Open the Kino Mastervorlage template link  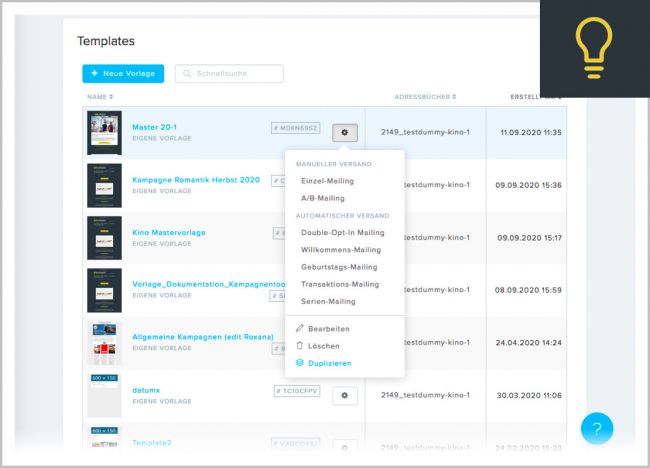coord(169,232)
